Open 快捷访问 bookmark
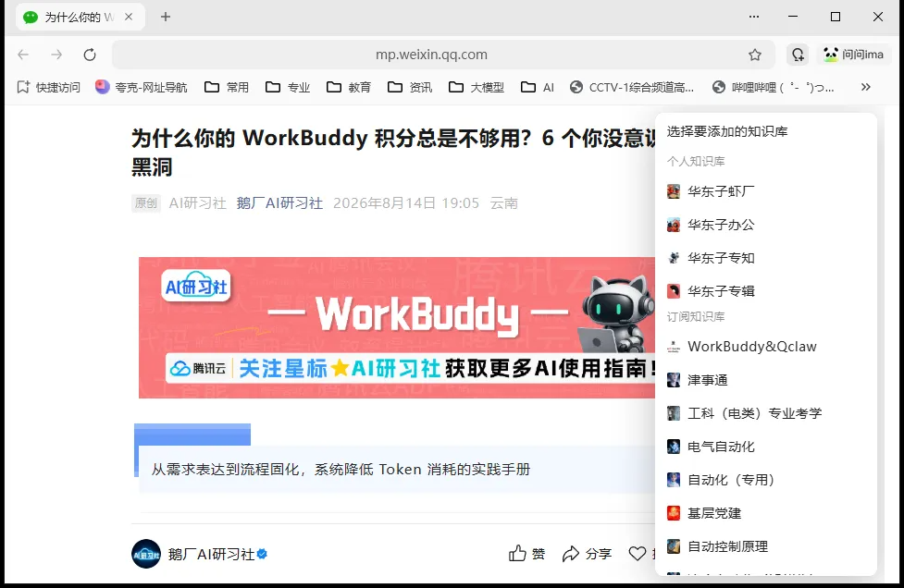 tap(48, 87)
